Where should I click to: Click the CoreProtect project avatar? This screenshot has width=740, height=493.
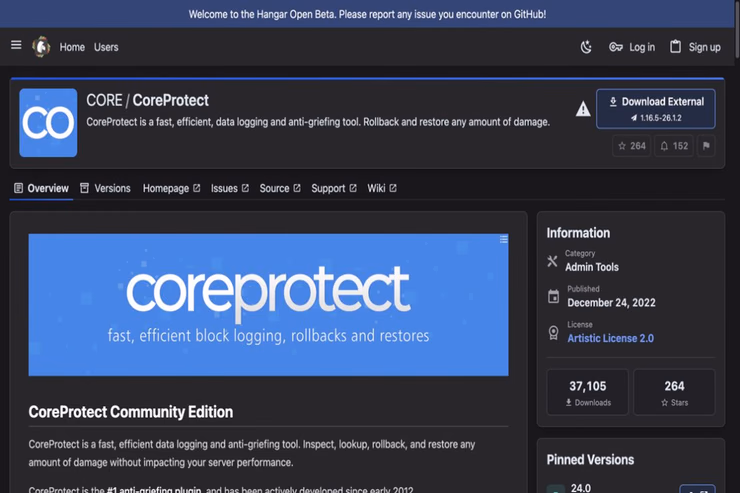(x=48, y=123)
